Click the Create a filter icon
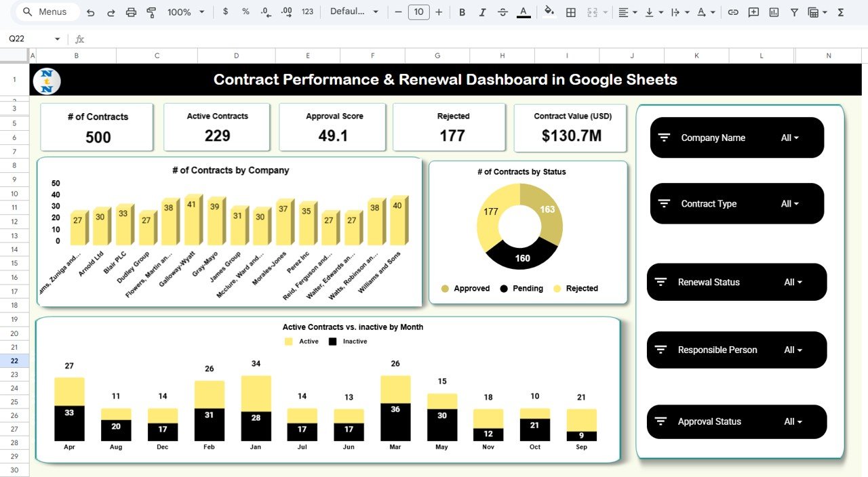This screenshot has width=868, height=477. (794, 12)
